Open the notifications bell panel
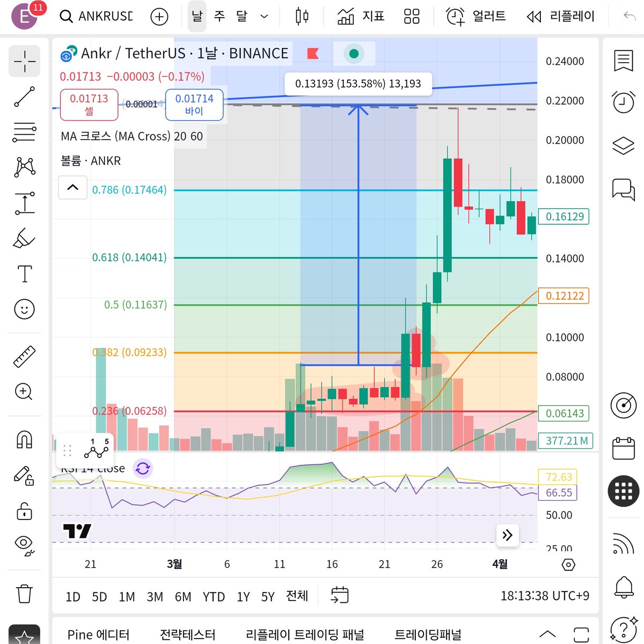644x644 pixels. pyautogui.click(x=623, y=587)
